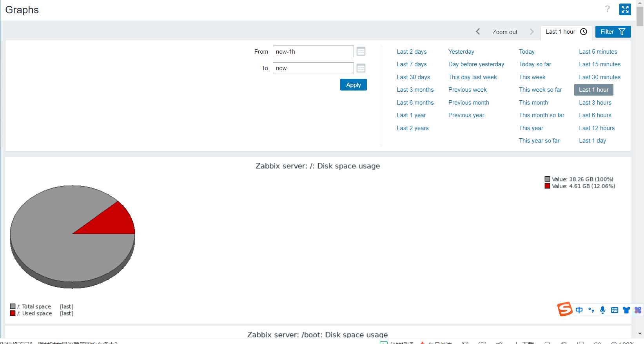The image size is (644, 344).
Task: Set range to Last 3 hours
Action: tap(595, 103)
